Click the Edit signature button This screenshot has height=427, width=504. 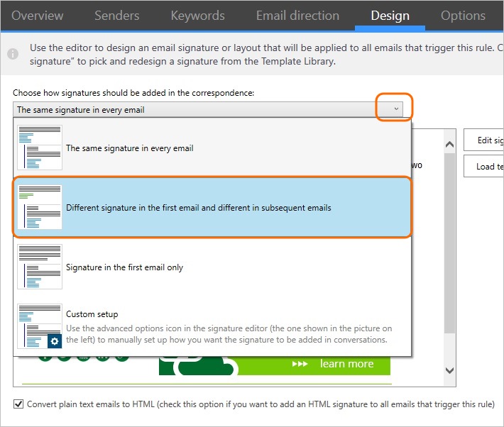click(483, 140)
